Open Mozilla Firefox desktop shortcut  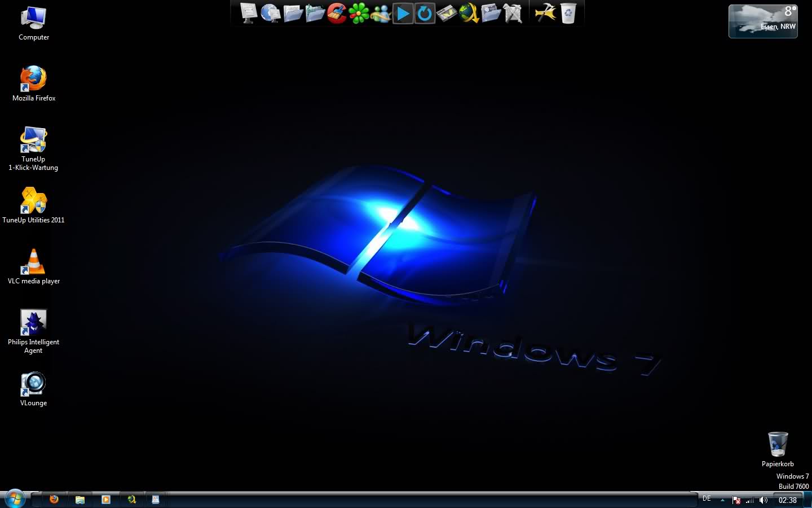tap(33, 79)
